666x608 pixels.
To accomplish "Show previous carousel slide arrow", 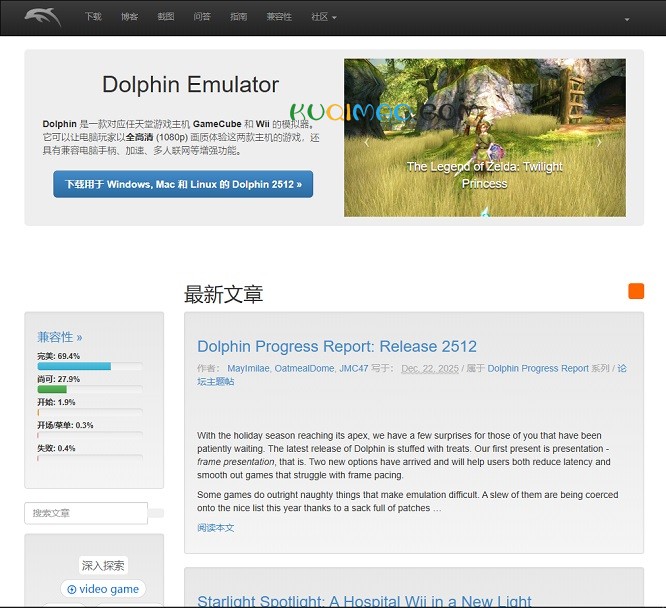I will [x=367, y=143].
